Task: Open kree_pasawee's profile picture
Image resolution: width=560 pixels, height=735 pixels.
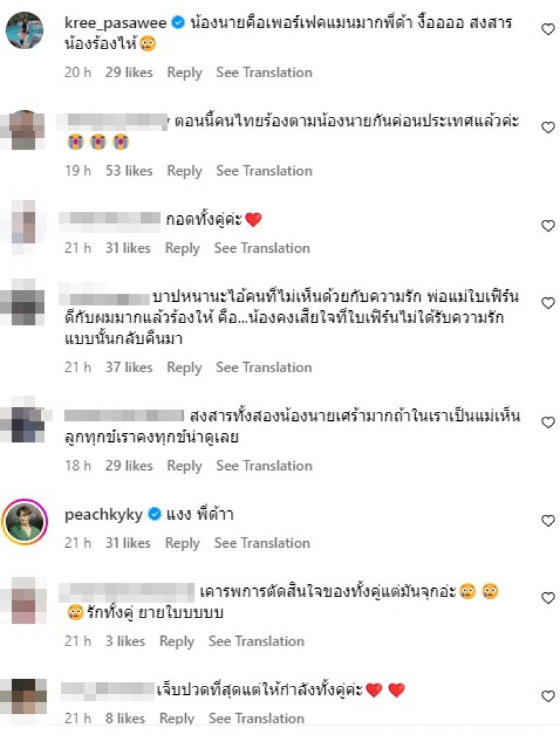Action: [25, 30]
